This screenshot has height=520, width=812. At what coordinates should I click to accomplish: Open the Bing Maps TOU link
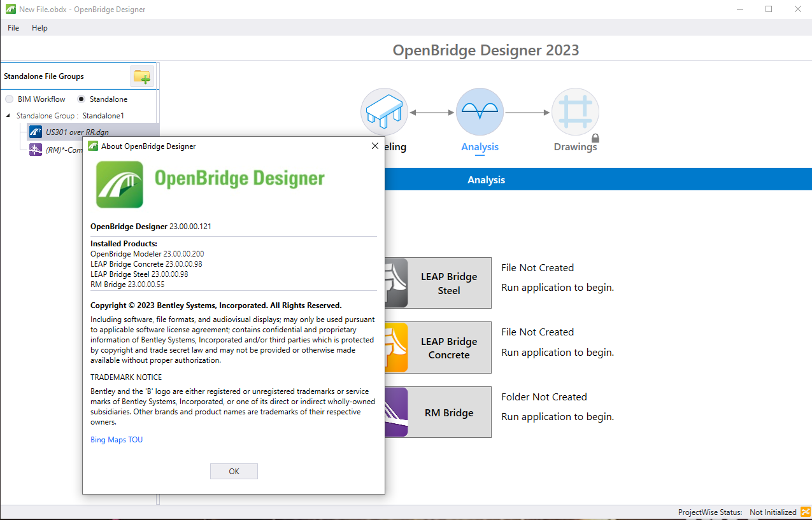coord(117,440)
